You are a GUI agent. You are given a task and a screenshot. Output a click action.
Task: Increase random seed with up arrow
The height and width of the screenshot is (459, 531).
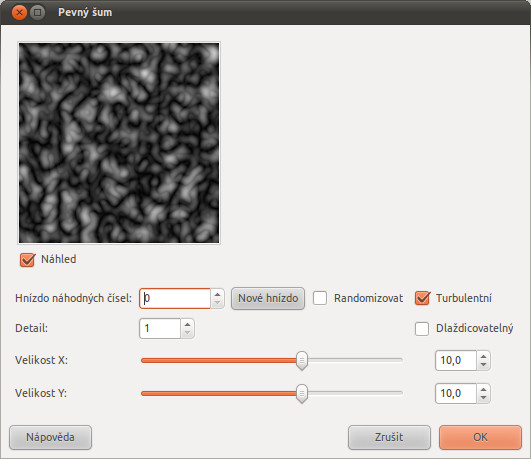(x=217, y=294)
